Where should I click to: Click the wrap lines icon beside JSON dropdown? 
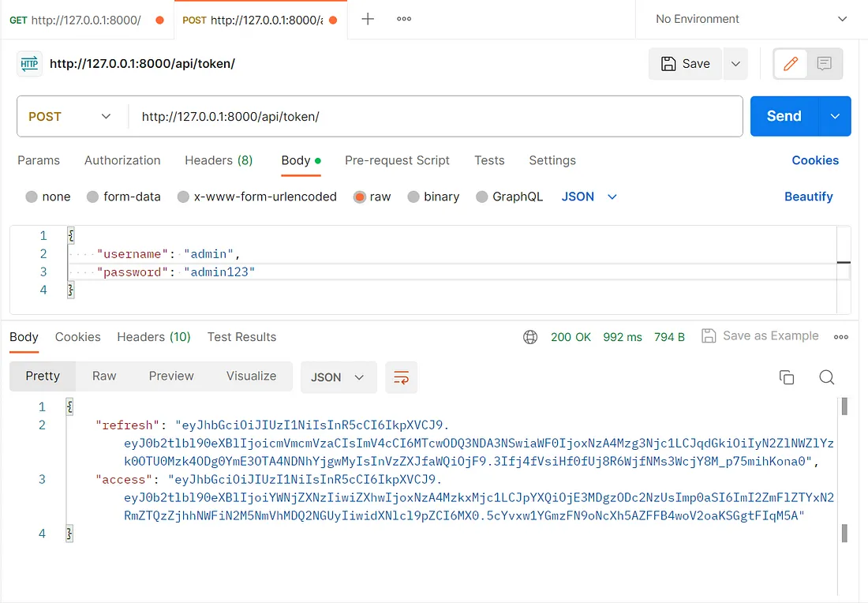coord(401,377)
